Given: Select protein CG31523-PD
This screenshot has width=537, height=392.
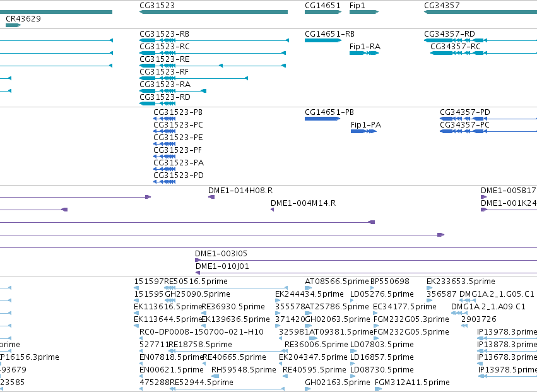Looking at the screenshot, I should coord(179,175).
